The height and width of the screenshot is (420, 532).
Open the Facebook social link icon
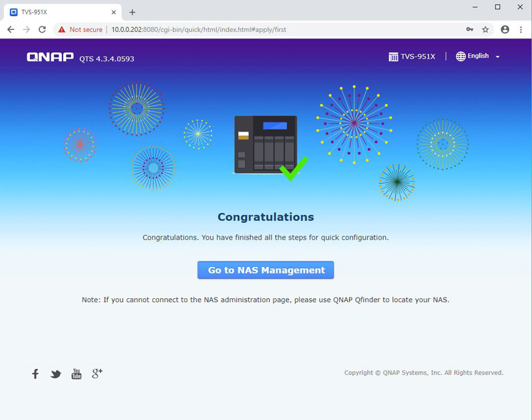click(35, 374)
